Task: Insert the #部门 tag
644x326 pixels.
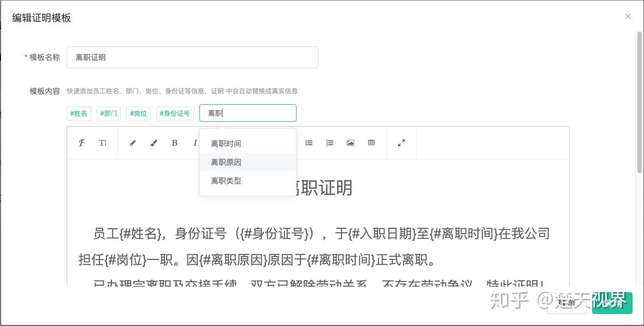Action: (x=109, y=114)
